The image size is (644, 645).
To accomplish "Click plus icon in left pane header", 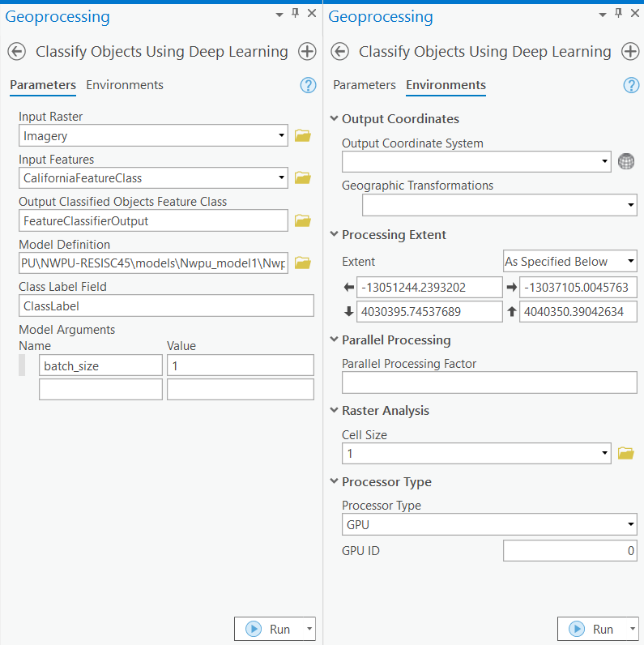I will click(307, 52).
